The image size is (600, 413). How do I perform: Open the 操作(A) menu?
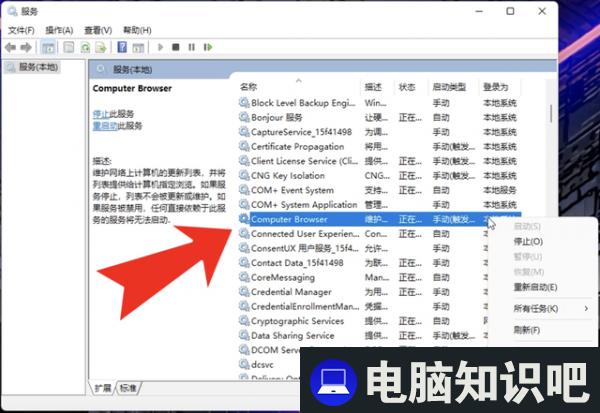[x=59, y=30]
